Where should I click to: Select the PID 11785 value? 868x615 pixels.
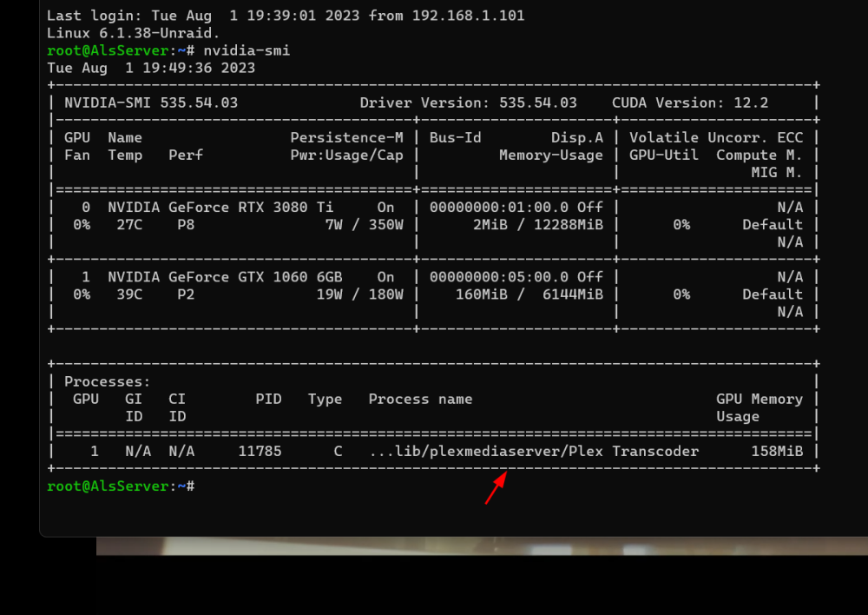point(260,451)
